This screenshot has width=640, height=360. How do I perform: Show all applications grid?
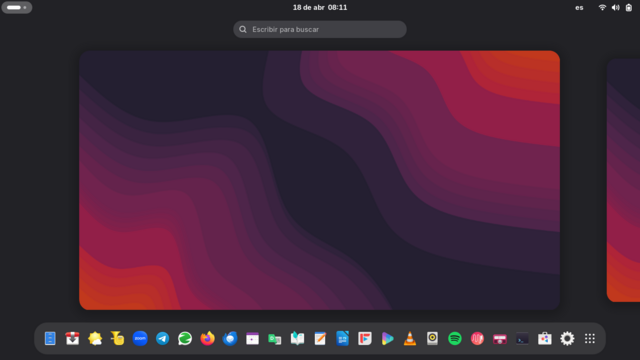point(590,338)
